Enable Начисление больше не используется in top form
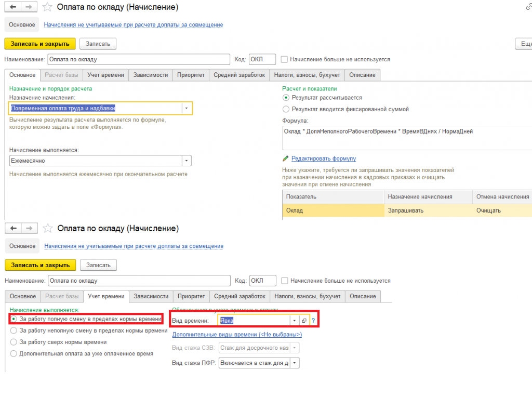Screen dimensions: 532x396 point(284,59)
